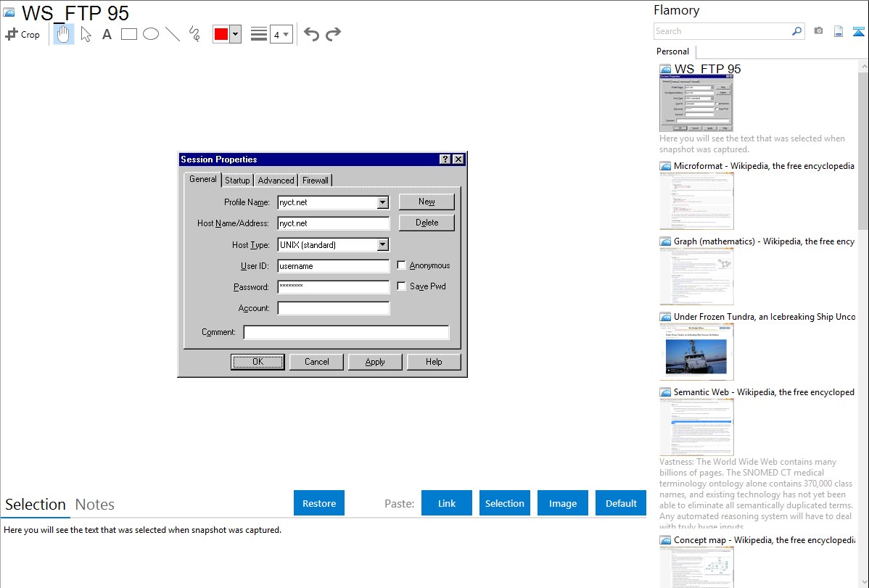Pick the straight line tool
Image resolution: width=869 pixels, height=588 pixels.
click(173, 34)
